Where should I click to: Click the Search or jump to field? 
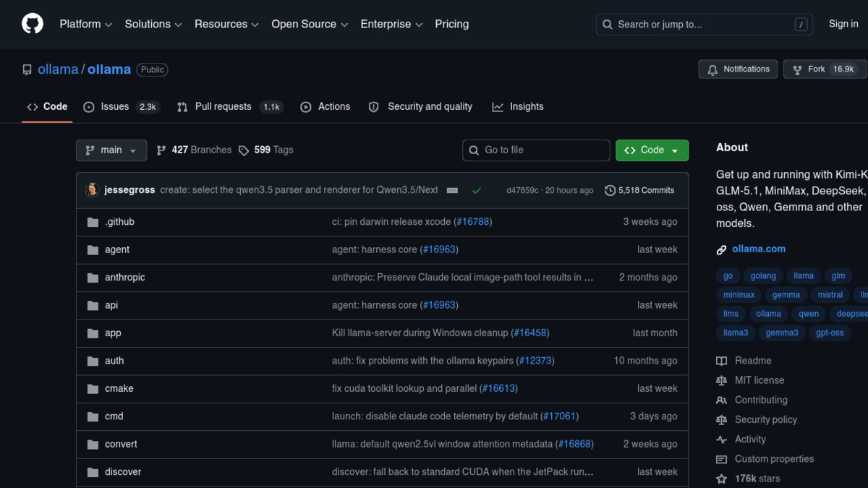pyautogui.click(x=704, y=25)
